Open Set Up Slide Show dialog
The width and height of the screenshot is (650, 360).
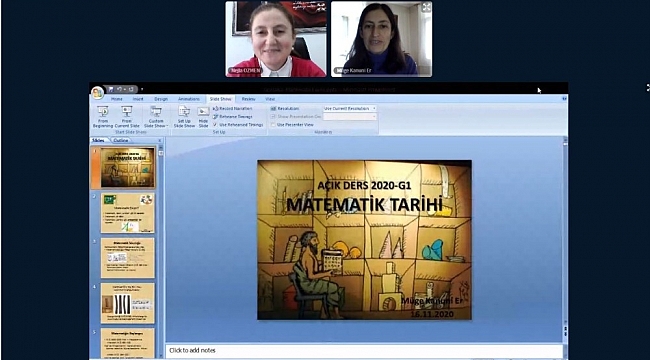click(184, 117)
